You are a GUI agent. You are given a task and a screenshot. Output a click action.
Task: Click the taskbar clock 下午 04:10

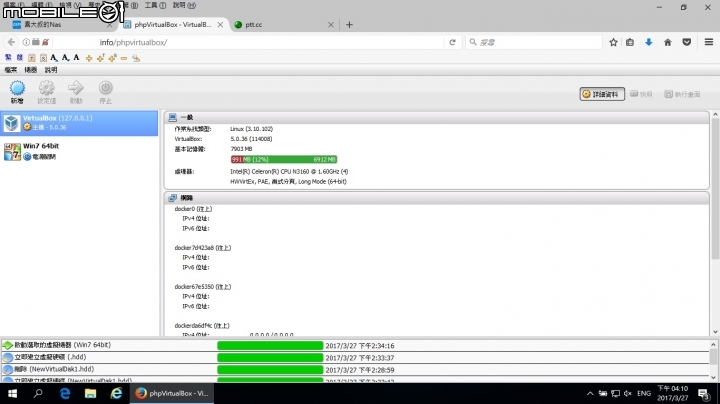tap(673, 388)
